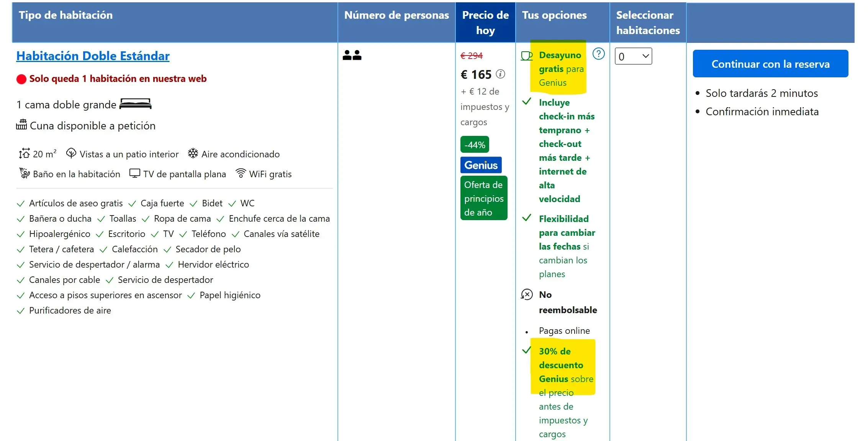The width and height of the screenshot is (868, 441).
Task: Click the struck-through € 294 price
Action: [472, 56]
